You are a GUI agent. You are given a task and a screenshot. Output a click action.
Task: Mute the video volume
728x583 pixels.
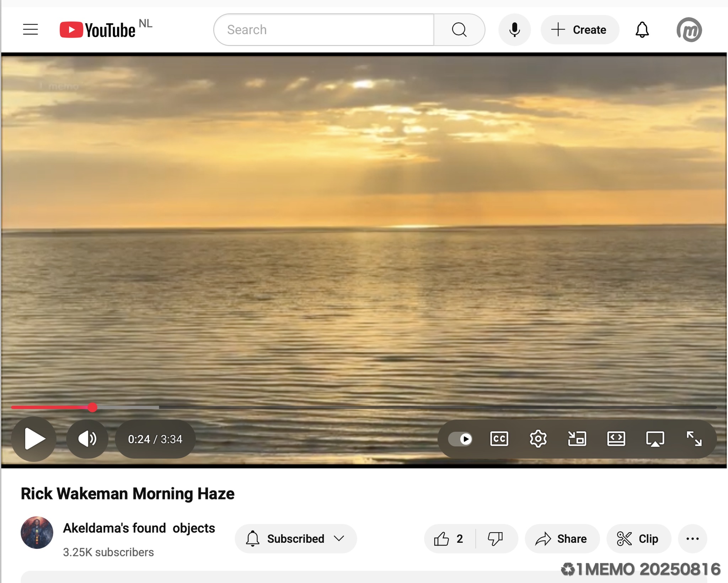(87, 439)
